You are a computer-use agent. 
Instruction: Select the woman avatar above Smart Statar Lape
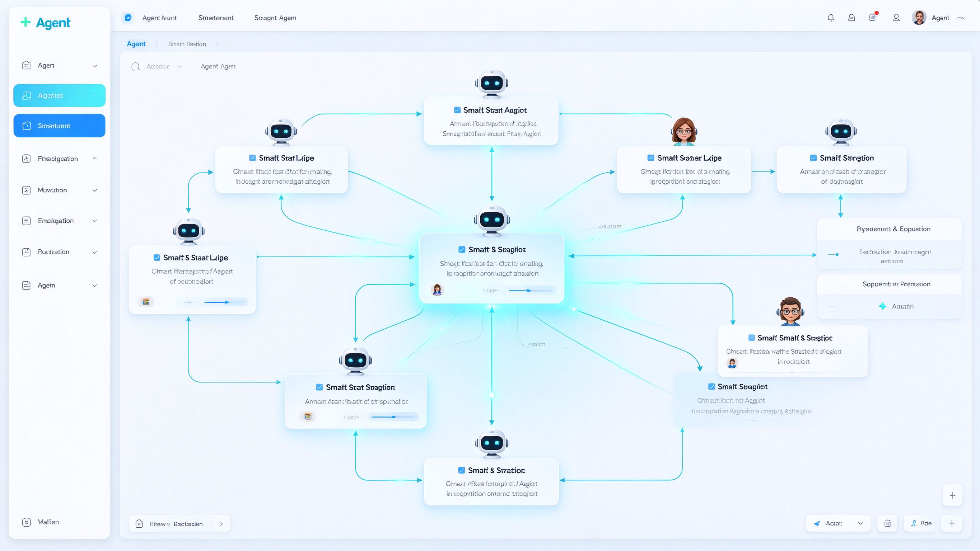683,132
